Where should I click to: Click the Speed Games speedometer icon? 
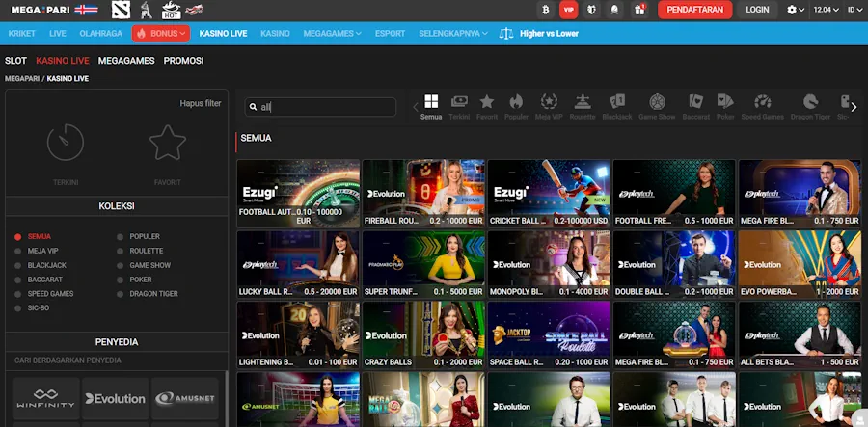pyautogui.click(x=763, y=102)
